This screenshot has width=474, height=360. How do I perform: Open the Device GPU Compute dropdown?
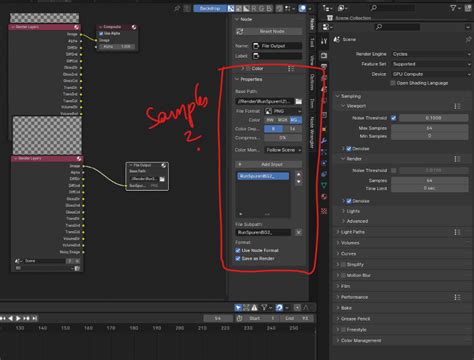pyautogui.click(x=431, y=74)
